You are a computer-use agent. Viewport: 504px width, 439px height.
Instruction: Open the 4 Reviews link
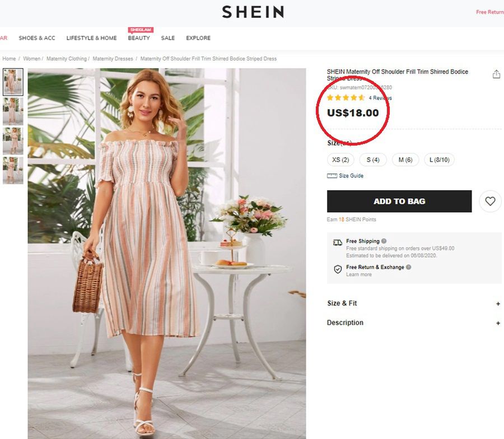click(380, 98)
